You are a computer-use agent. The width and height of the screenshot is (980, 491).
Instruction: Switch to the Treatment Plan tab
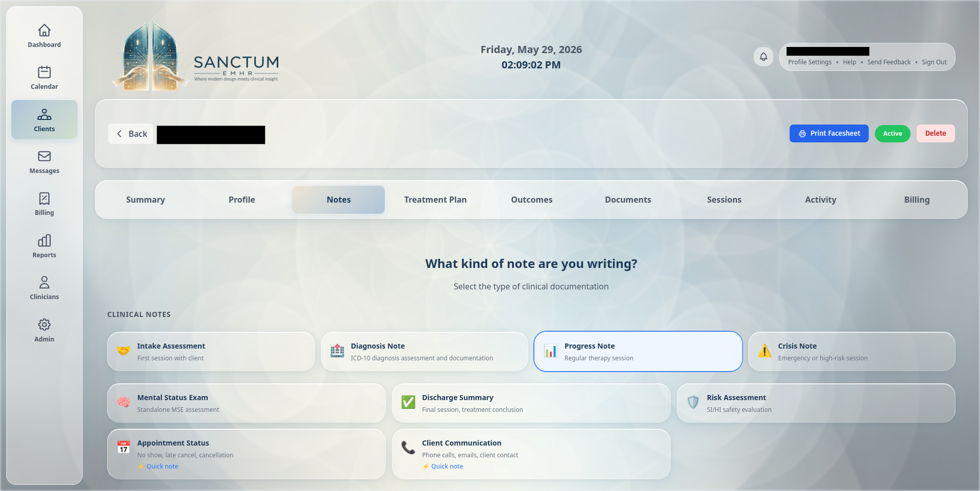[x=435, y=200]
